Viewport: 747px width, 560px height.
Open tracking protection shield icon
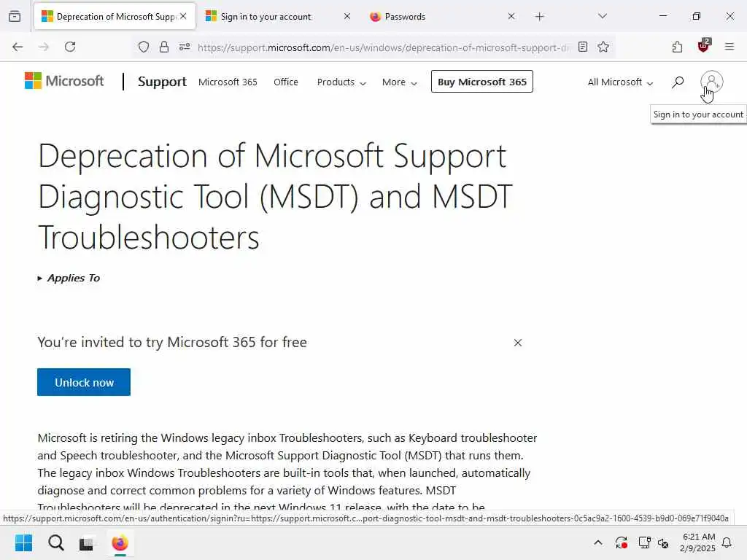click(x=144, y=47)
